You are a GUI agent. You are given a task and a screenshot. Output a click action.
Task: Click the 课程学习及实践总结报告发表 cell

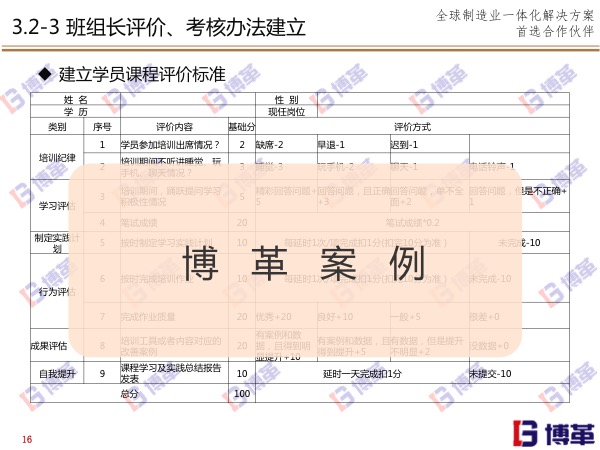(172, 374)
